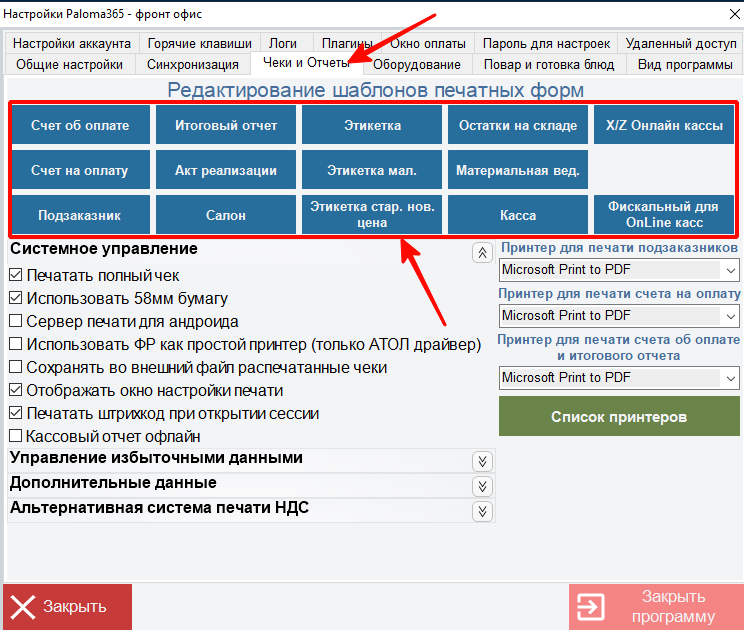The image size is (744, 630).
Task: Click the Закрыть программу button
Action: coord(656,607)
